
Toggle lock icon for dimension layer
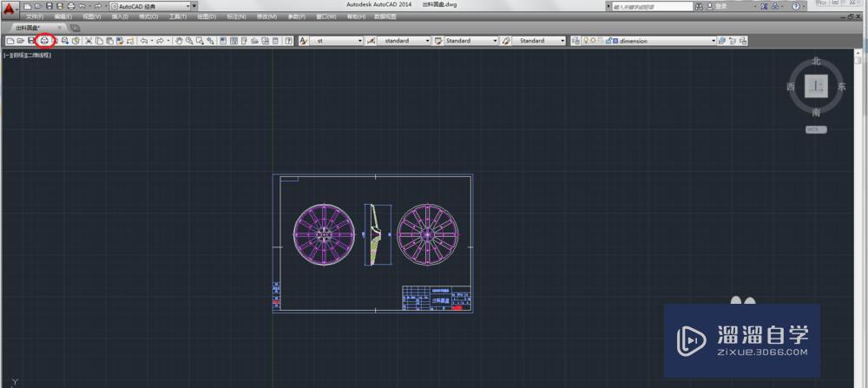[608, 41]
